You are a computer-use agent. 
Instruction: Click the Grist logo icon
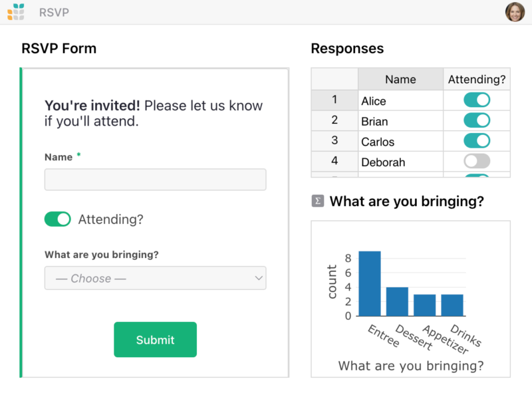(x=16, y=12)
